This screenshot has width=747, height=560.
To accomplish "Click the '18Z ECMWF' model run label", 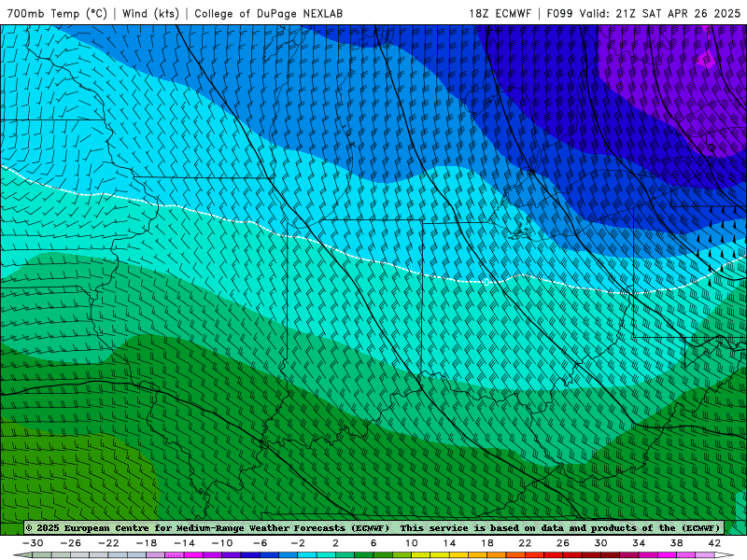I will click(x=500, y=13).
